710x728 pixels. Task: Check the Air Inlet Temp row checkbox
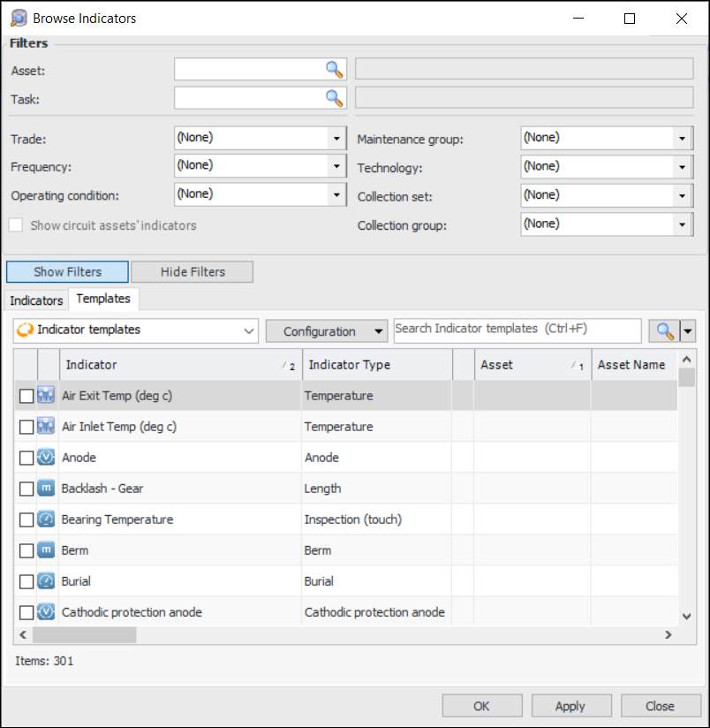[x=26, y=428]
